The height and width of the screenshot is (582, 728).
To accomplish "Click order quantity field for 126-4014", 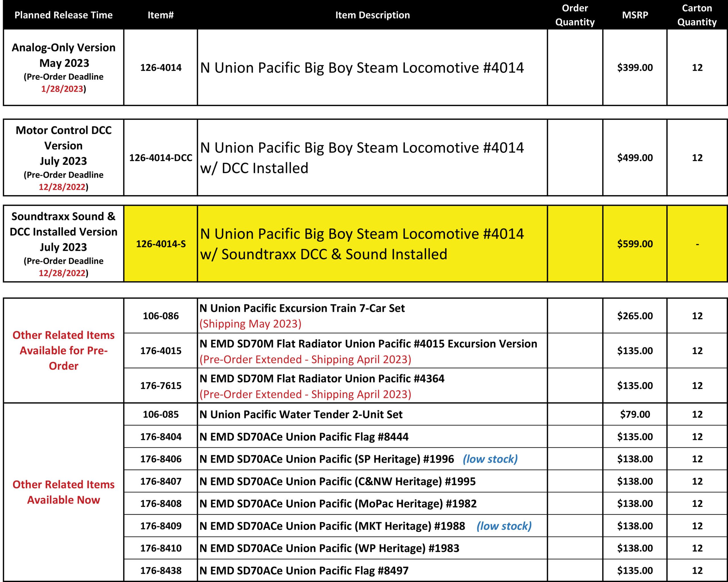I will [575, 67].
